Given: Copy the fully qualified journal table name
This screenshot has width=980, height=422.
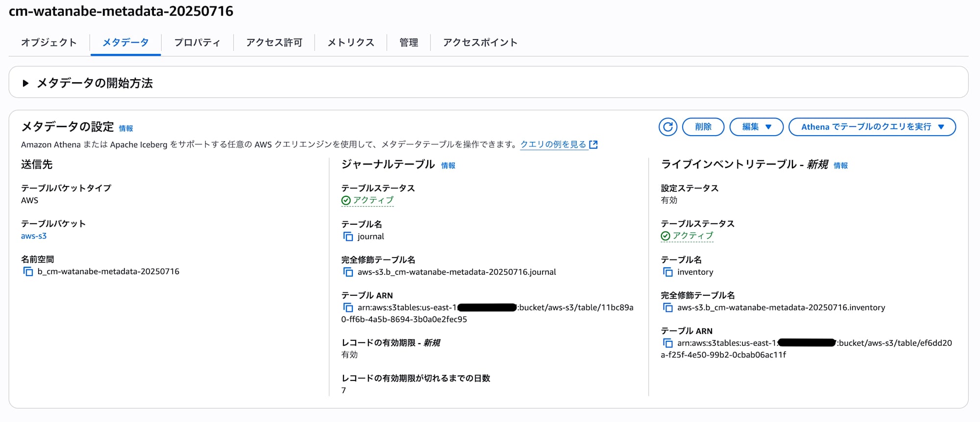Looking at the screenshot, I should 348,272.
